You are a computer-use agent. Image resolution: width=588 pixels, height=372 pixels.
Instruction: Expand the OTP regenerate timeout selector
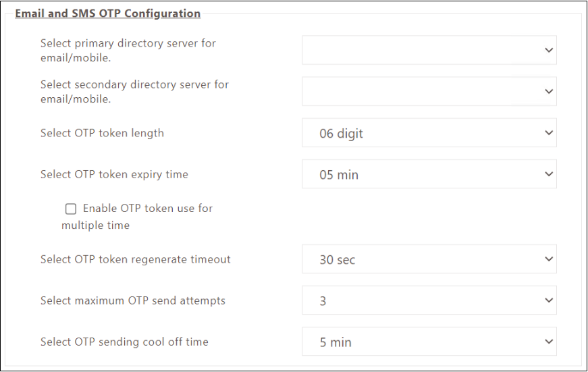pyautogui.click(x=429, y=259)
